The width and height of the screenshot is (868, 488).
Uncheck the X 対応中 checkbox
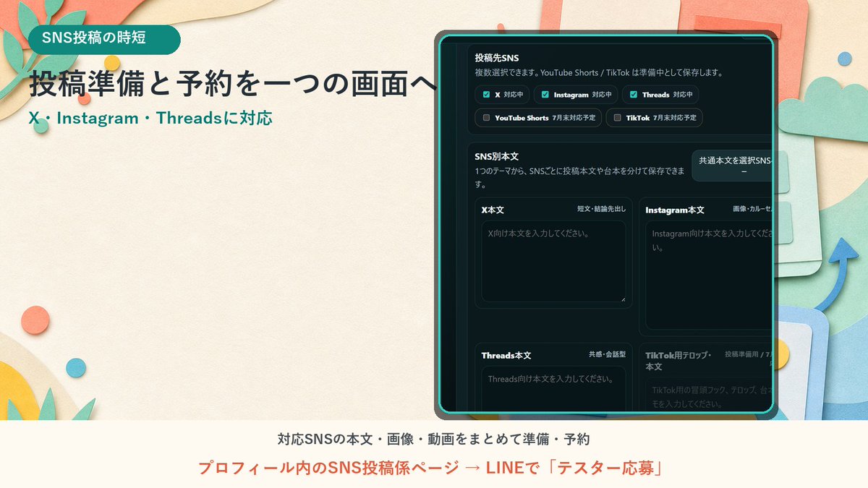[486, 95]
